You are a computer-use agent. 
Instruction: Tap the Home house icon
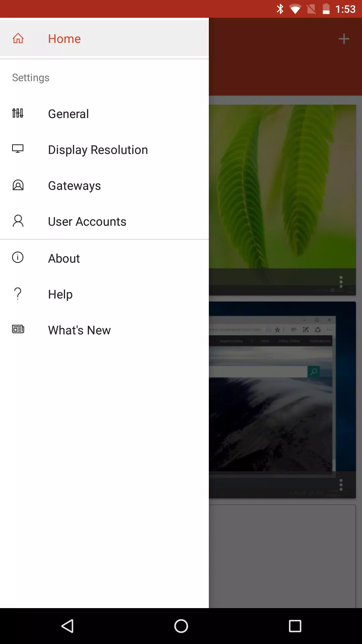pos(18,39)
